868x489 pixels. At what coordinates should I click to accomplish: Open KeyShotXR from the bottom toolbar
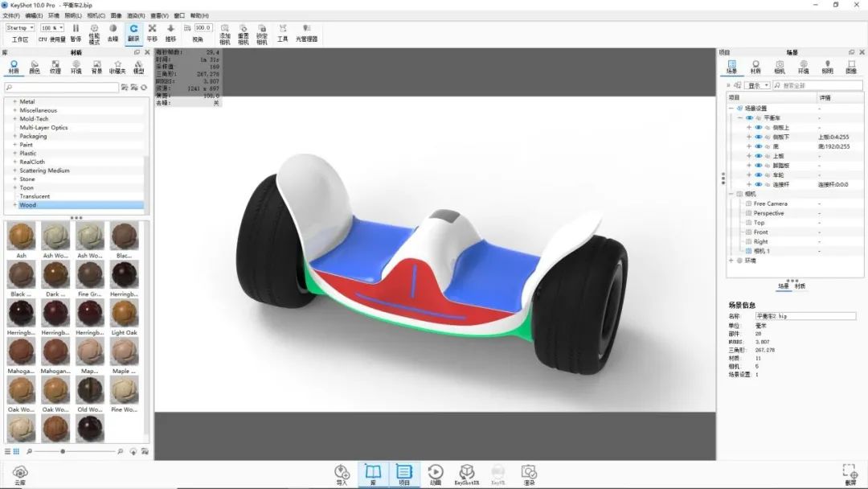coord(466,473)
